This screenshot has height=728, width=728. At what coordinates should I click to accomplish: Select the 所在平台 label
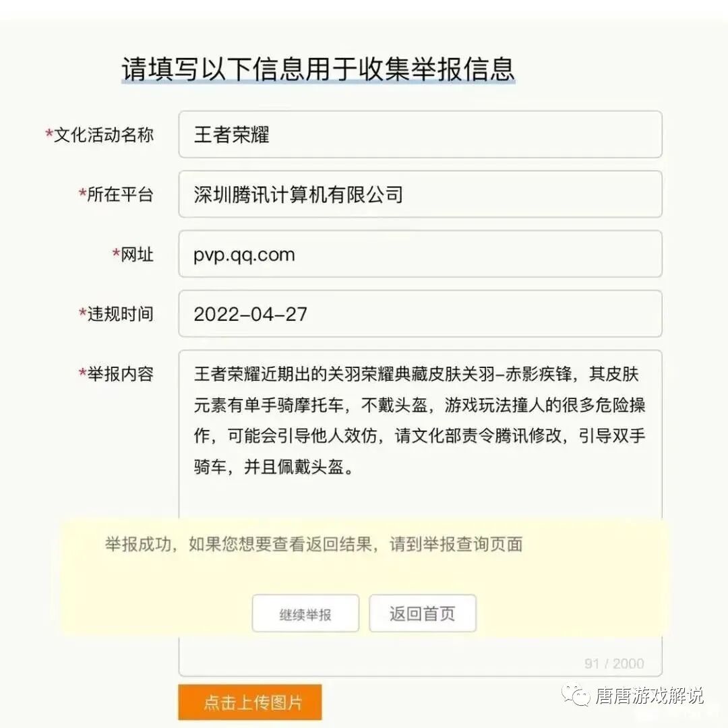(120, 194)
